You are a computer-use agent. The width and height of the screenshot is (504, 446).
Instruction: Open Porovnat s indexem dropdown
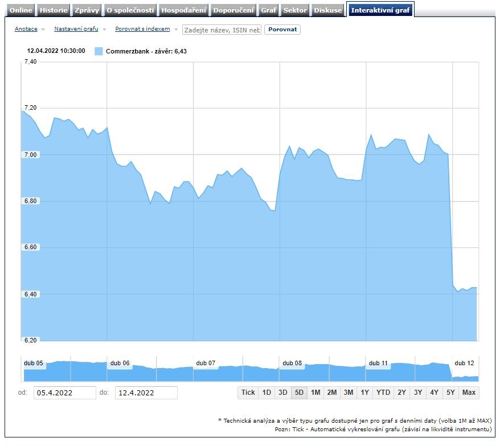pos(146,29)
